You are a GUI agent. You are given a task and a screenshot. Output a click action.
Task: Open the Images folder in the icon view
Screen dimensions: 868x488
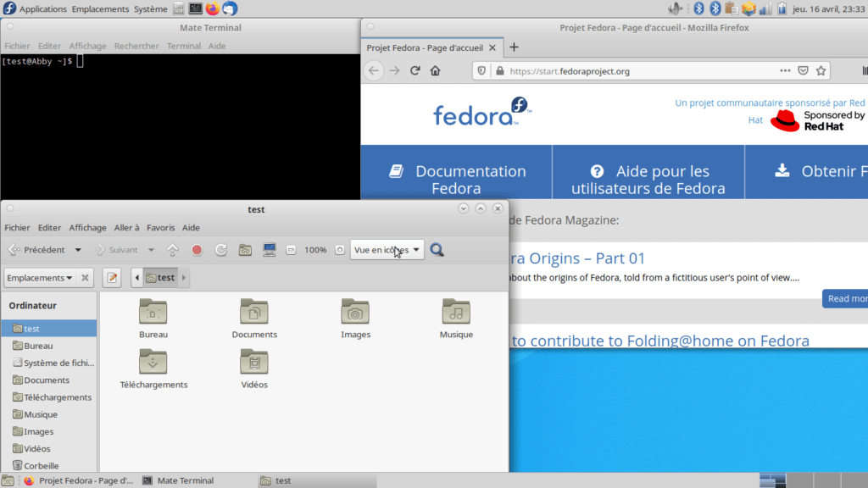[355, 319]
